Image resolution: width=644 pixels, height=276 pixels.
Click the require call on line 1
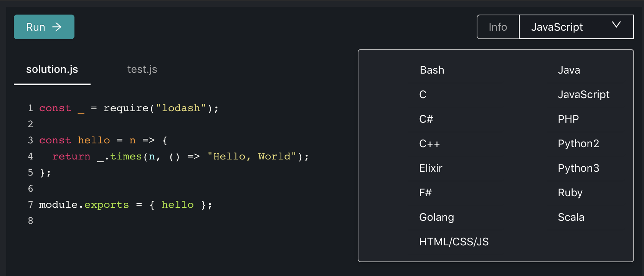pos(126,108)
